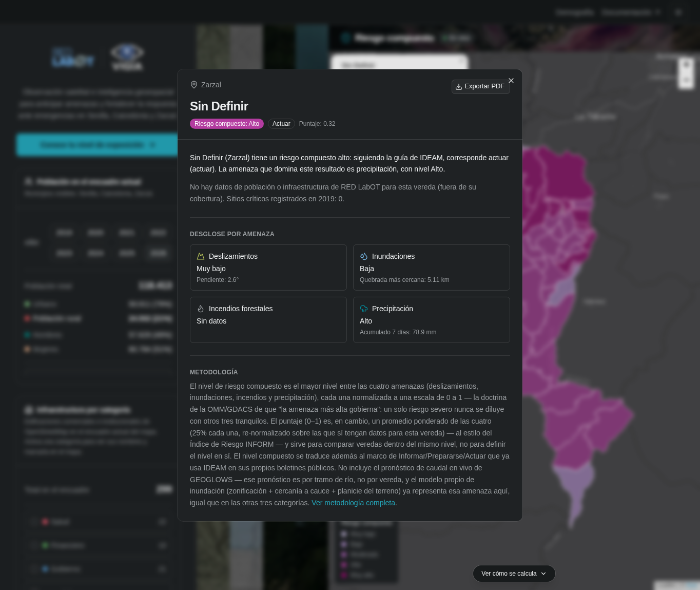Close the Sin Definir risk dialog
Screen dimensions: 700x590
511,81
